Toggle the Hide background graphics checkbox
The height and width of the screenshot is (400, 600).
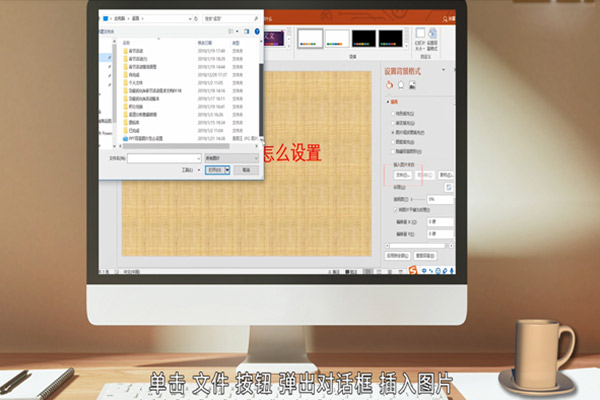(x=393, y=152)
